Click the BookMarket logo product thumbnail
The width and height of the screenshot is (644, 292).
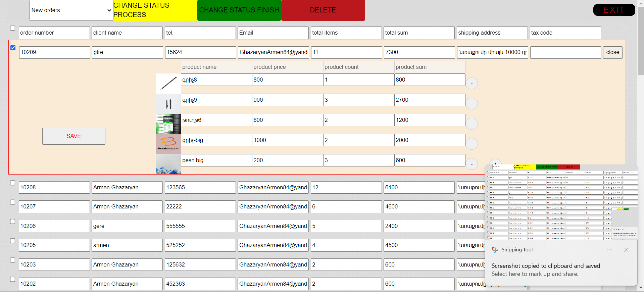coord(168,144)
